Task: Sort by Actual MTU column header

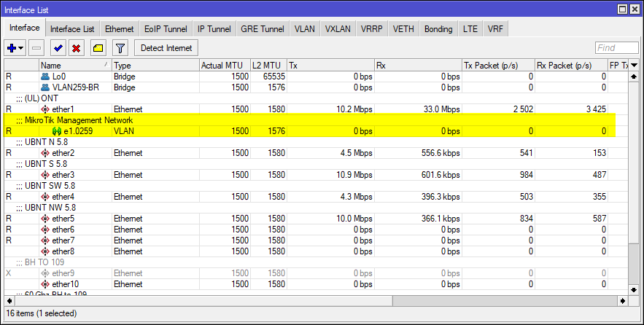Action: point(225,66)
